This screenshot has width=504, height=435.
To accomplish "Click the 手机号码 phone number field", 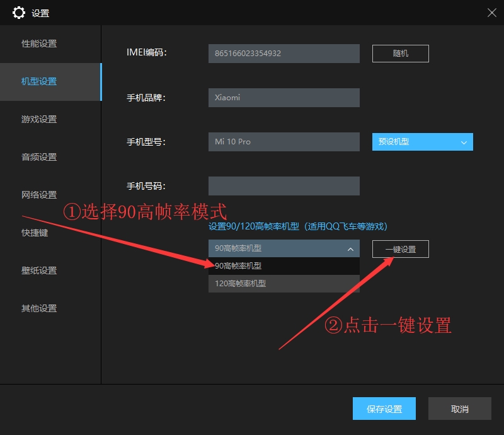I will [x=283, y=186].
